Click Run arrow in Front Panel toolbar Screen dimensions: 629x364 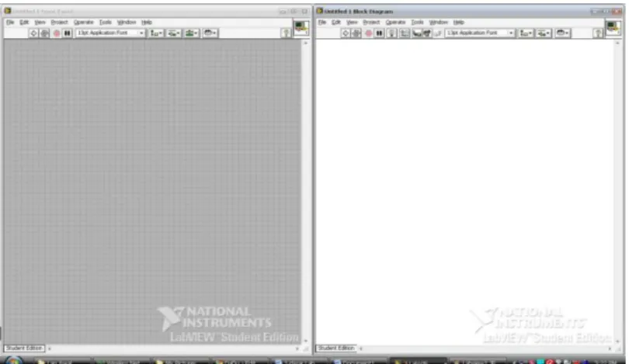pos(33,33)
